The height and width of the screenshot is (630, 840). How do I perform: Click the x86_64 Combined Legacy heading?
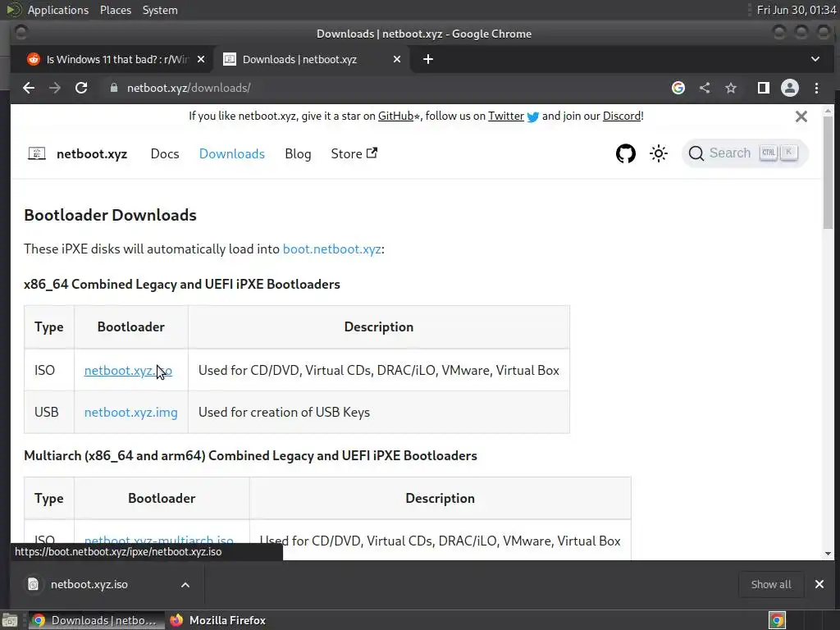click(182, 284)
